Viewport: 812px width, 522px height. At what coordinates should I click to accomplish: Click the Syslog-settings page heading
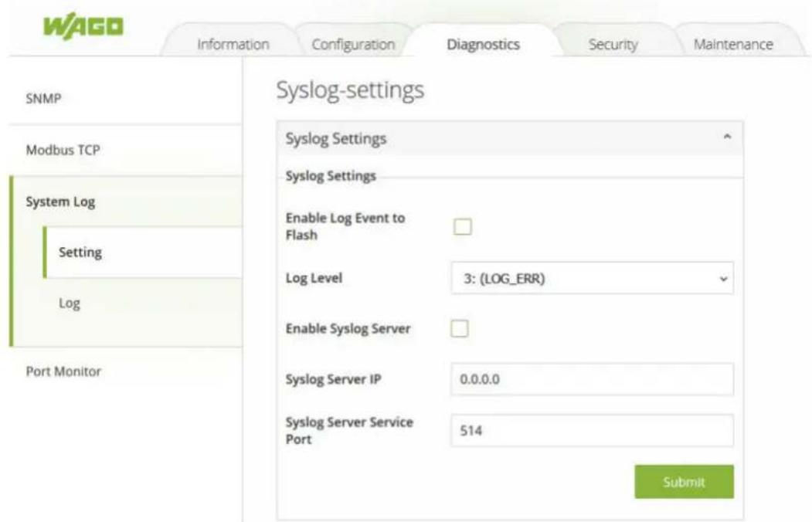pyautogui.click(x=350, y=90)
